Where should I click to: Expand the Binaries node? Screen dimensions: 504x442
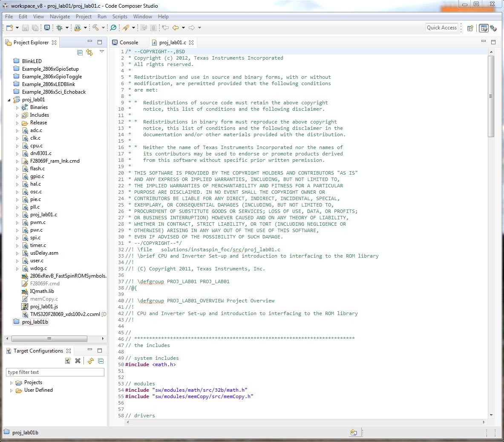pyautogui.click(x=17, y=108)
